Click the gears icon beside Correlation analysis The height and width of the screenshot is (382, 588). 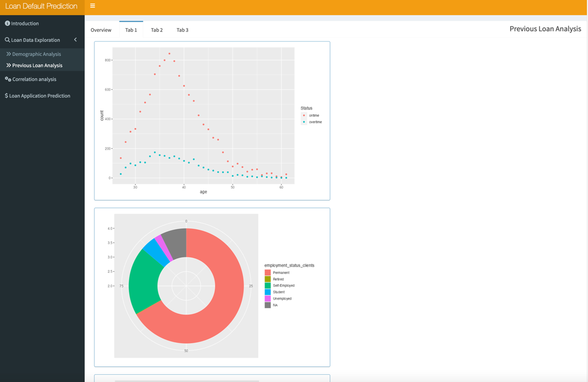pos(8,79)
